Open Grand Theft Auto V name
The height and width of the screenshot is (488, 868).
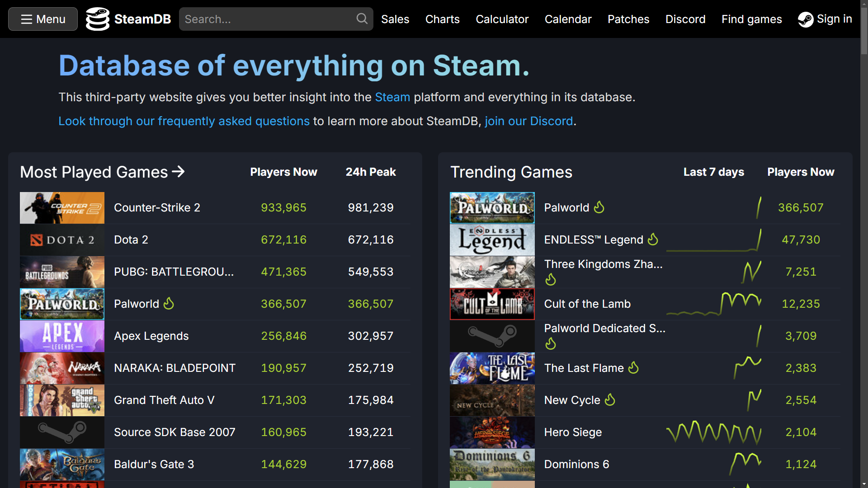point(164,400)
